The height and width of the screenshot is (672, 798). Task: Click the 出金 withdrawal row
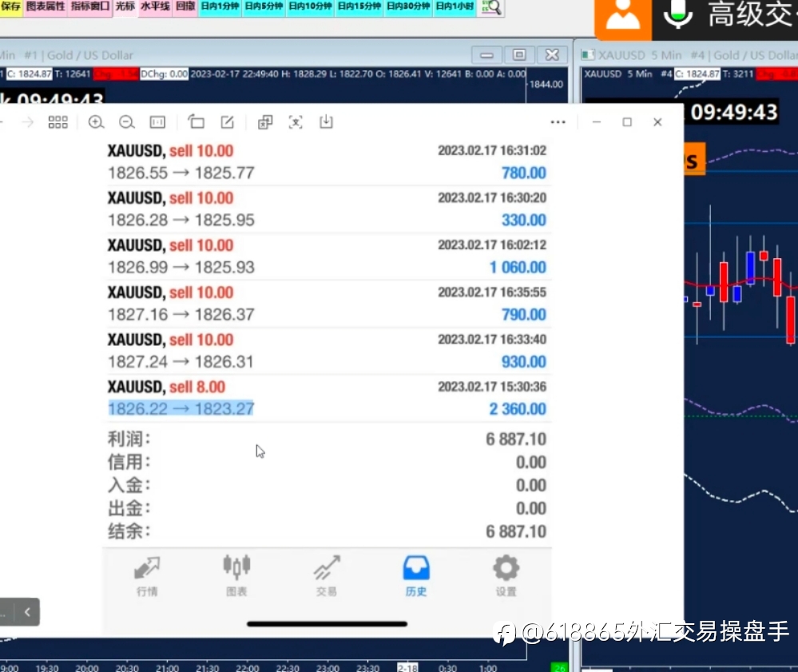pyautogui.click(x=327, y=508)
